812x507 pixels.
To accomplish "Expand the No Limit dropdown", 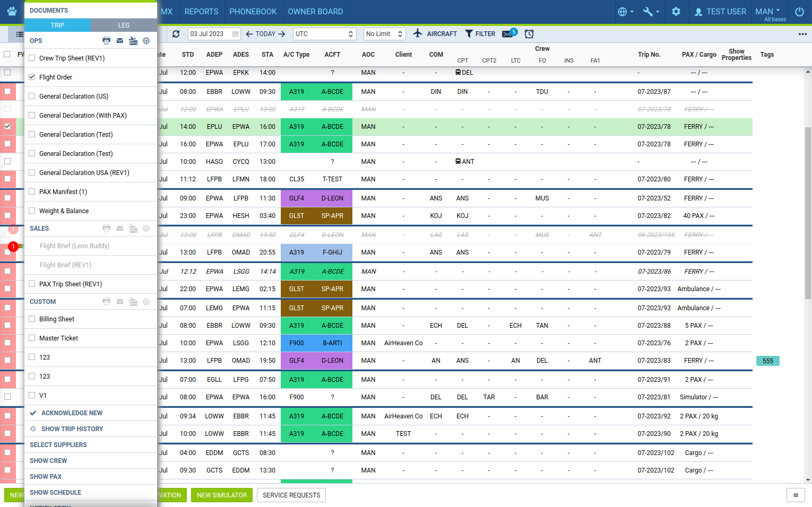I will tap(385, 34).
